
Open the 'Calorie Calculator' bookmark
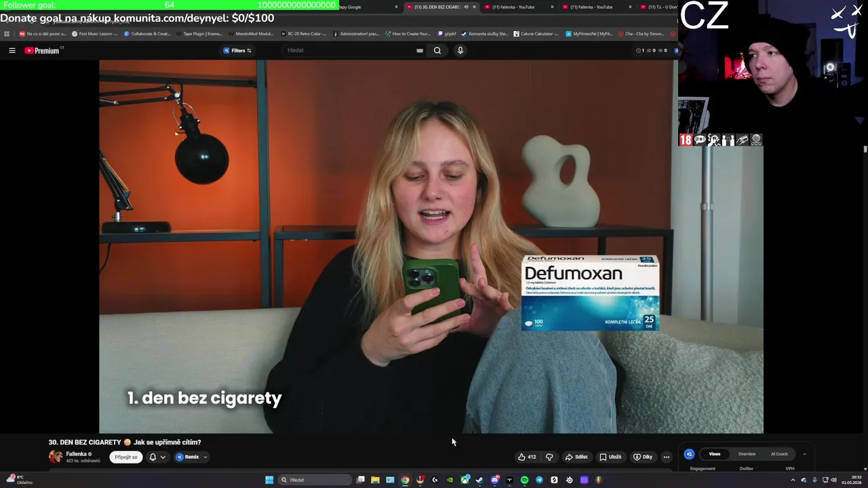tap(536, 33)
